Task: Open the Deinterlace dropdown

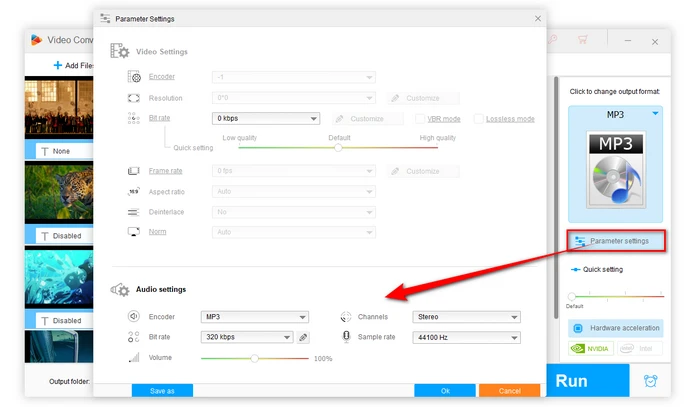Action: 294,212
